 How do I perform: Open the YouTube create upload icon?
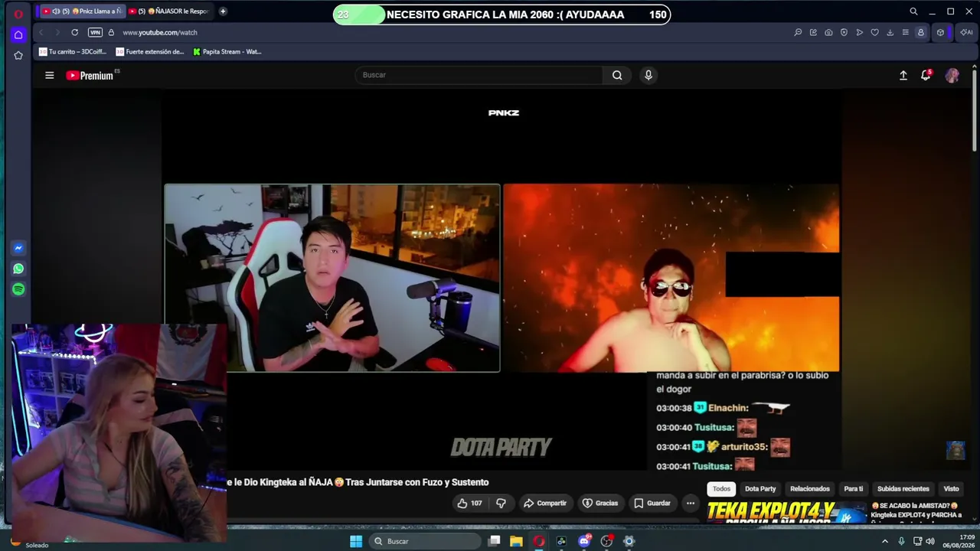(903, 75)
